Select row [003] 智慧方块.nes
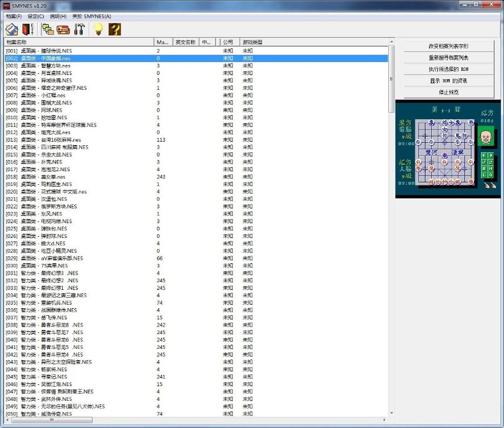Image resolution: width=504 pixels, height=428 pixels. (x=196, y=66)
